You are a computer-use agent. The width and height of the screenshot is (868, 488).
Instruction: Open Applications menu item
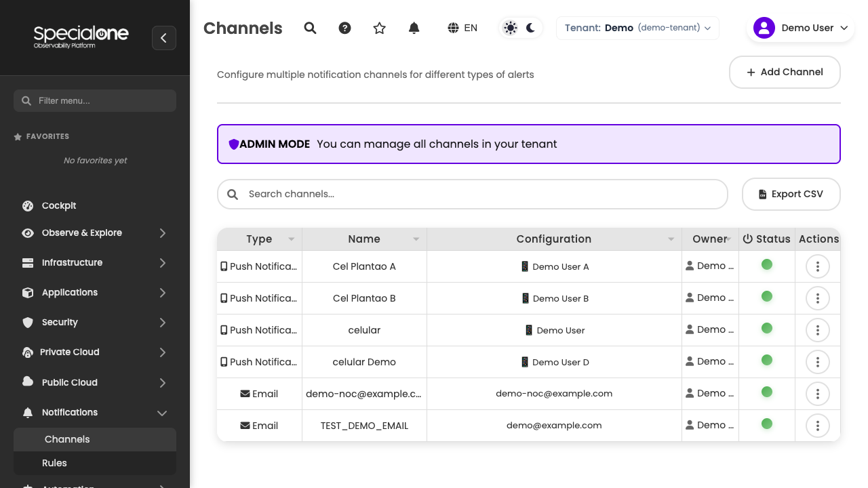[70, 292]
